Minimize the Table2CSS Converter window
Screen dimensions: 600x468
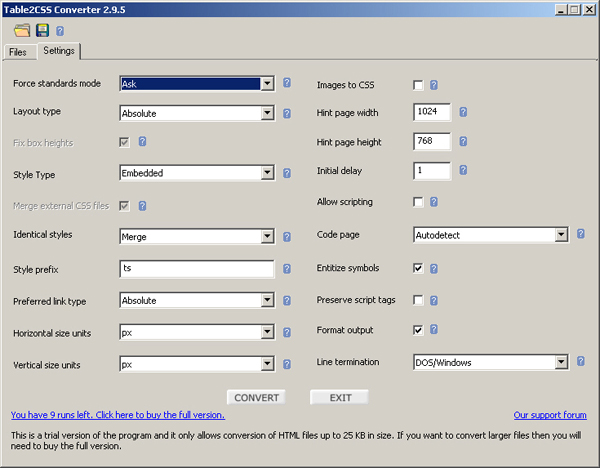[561, 10]
